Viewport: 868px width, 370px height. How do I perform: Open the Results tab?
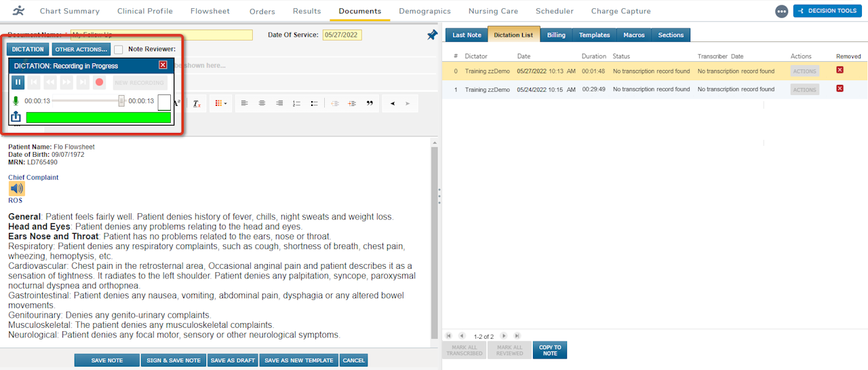tap(307, 11)
